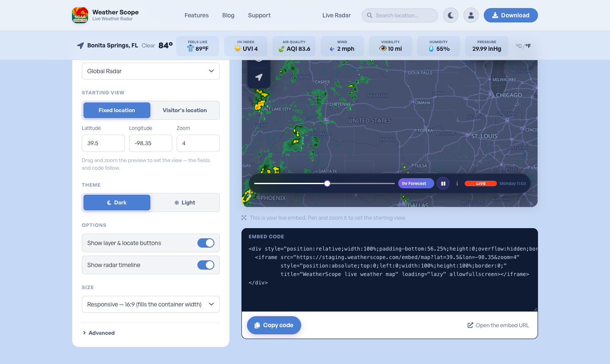Click the Feels Like shirt icon

tap(191, 49)
